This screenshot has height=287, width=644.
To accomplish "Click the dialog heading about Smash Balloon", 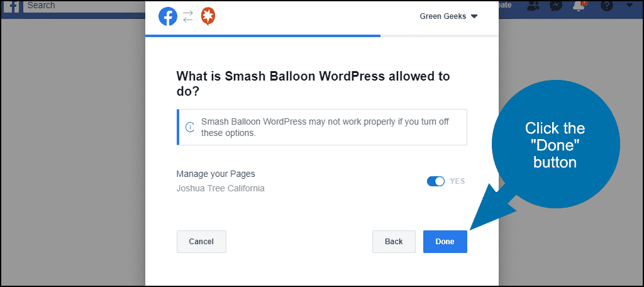I will click(x=313, y=84).
